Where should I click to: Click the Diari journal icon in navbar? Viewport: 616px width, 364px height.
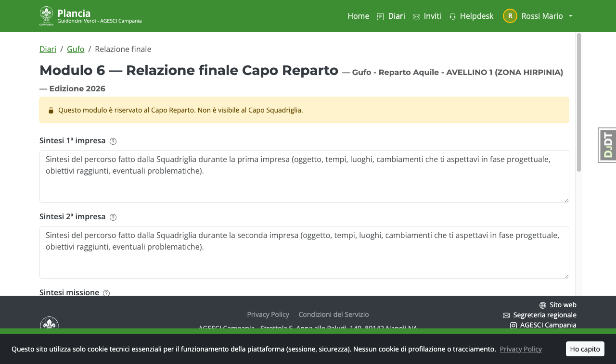coord(380,16)
